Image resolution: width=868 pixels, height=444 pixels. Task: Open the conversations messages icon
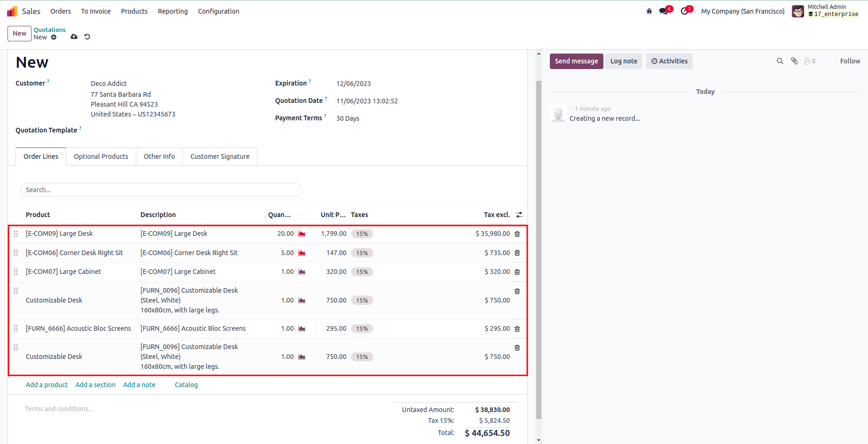[x=664, y=11]
